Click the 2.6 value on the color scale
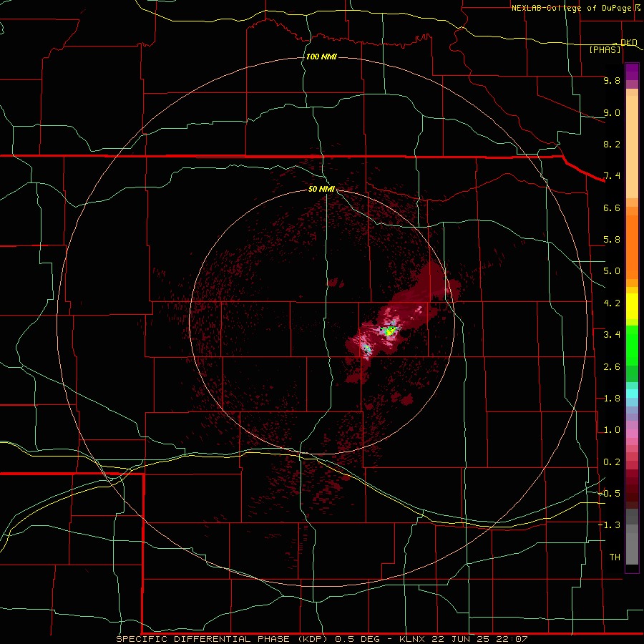Image resolution: width=644 pixels, height=644 pixels. click(x=612, y=367)
